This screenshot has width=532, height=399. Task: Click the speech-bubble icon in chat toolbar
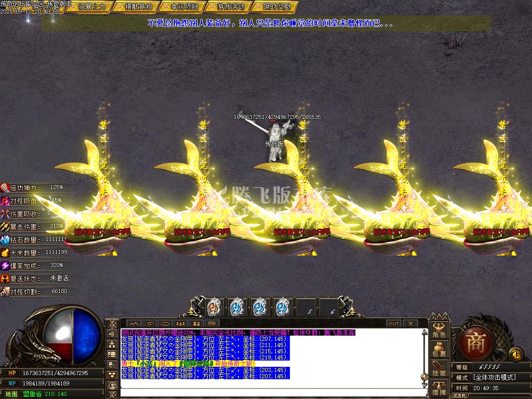212,324
